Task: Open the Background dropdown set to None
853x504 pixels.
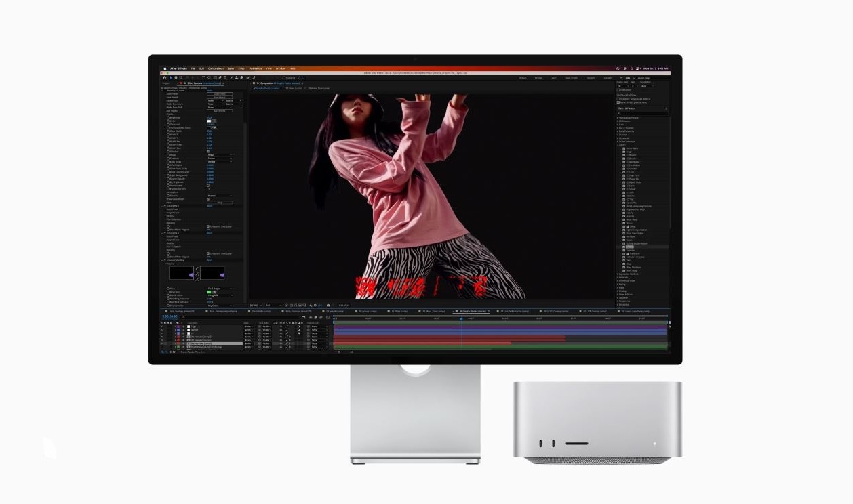Action: tap(216, 100)
